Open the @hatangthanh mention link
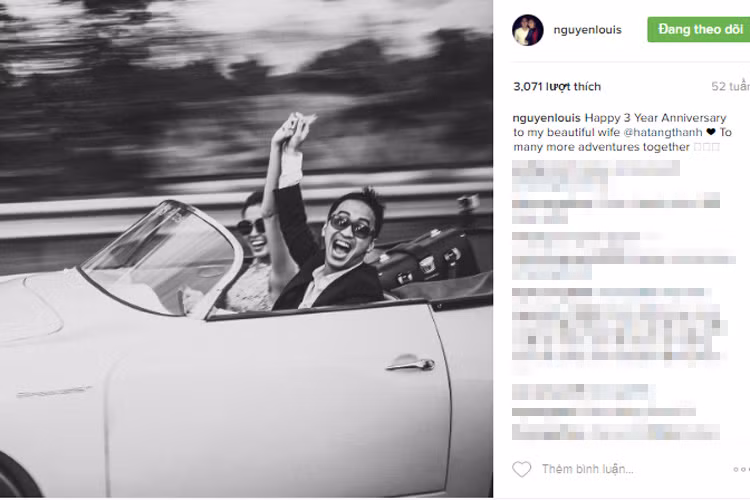This screenshot has height=500, width=750. (663, 132)
